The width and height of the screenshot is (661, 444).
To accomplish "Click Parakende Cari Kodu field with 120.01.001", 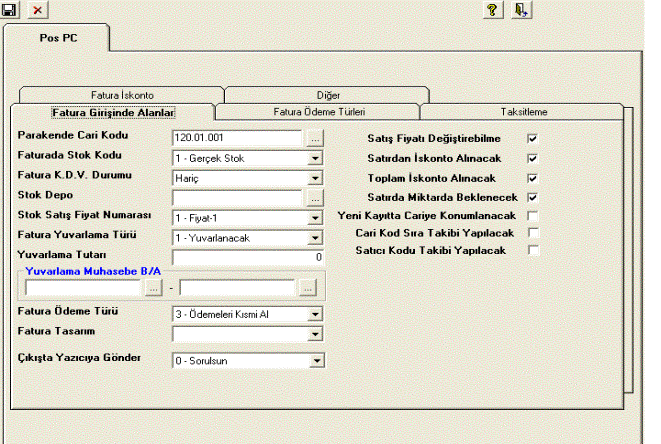I will point(237,138).
